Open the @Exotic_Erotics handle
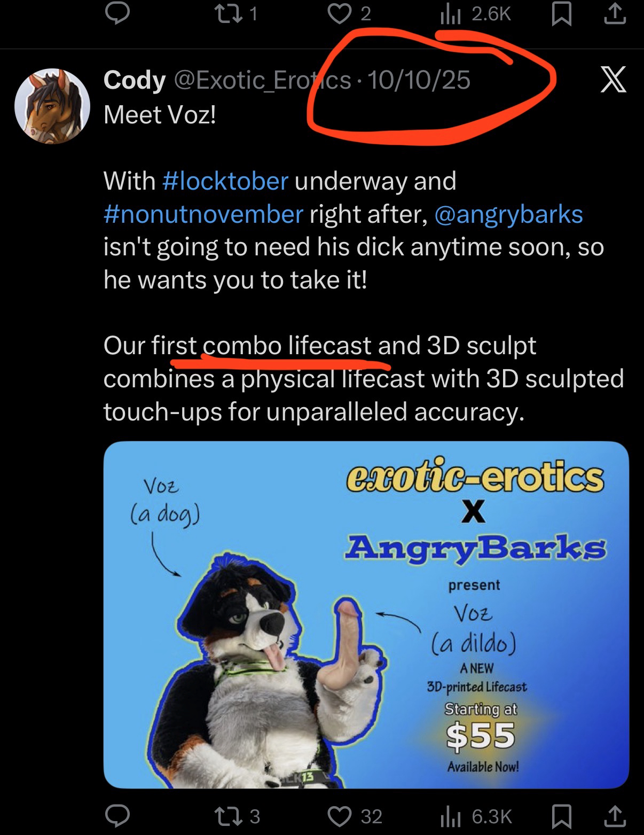 pos(262,80)
